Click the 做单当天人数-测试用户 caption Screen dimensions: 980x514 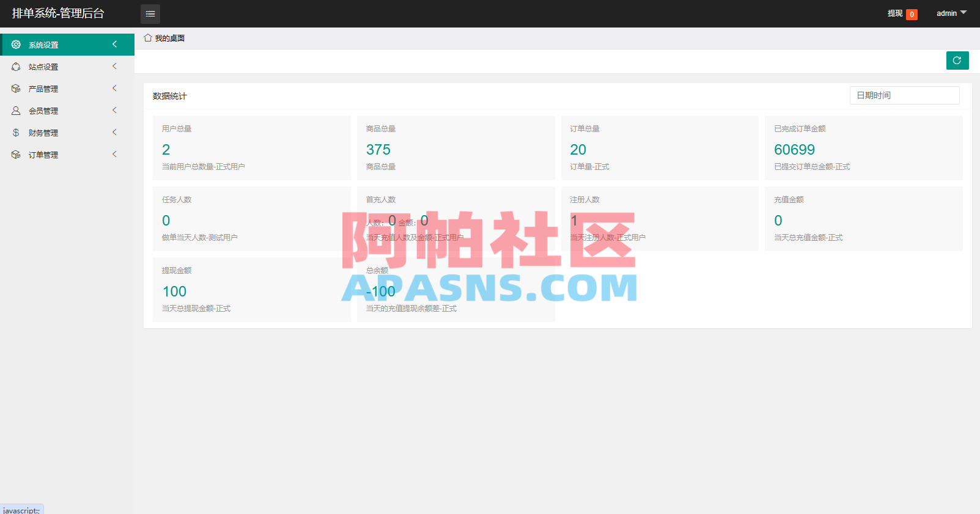[200, 237]
